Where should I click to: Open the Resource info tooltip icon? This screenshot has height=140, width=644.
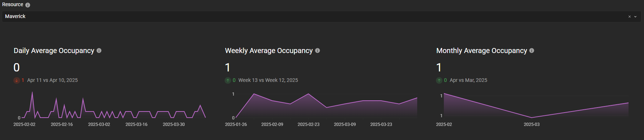coord(28,5)
